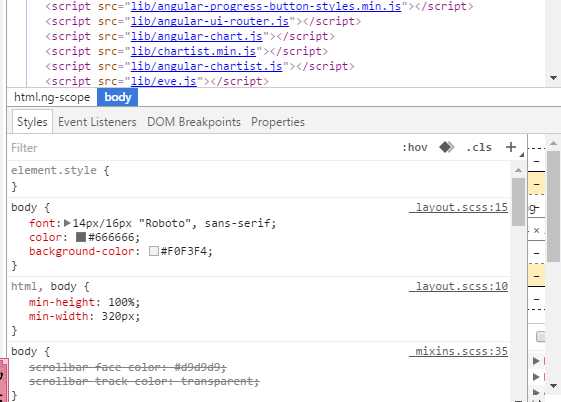Switch to the Styles tab

tap(32, 122)
